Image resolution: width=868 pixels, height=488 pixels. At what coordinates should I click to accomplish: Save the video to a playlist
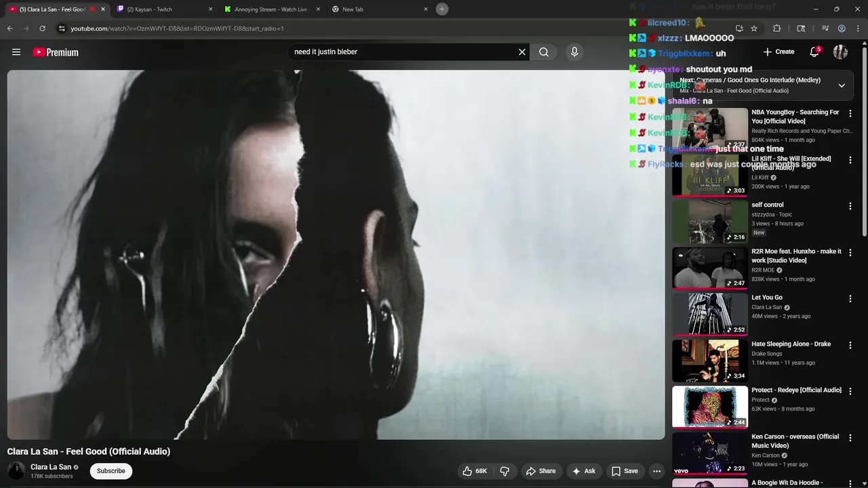[625, 471]
